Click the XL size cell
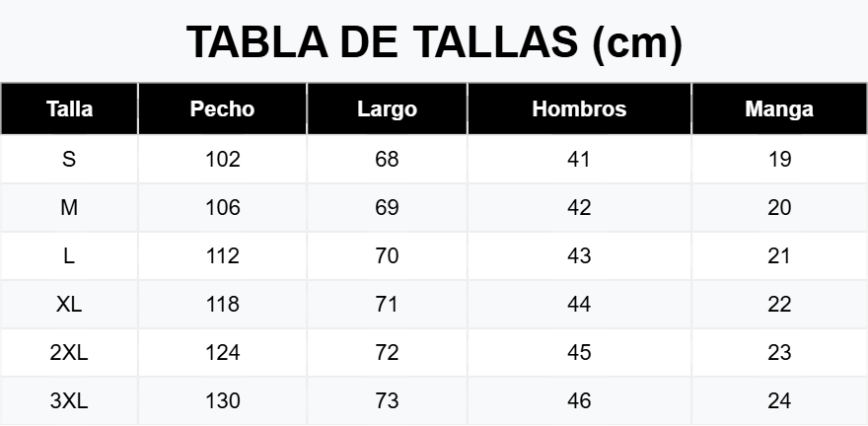Screen dimensions: 868x426 [69, 305]
